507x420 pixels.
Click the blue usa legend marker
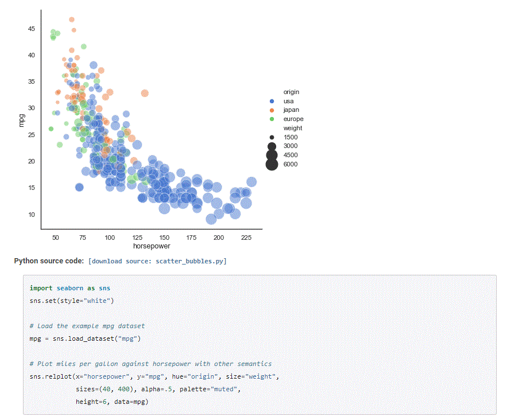tap(272, 101)
